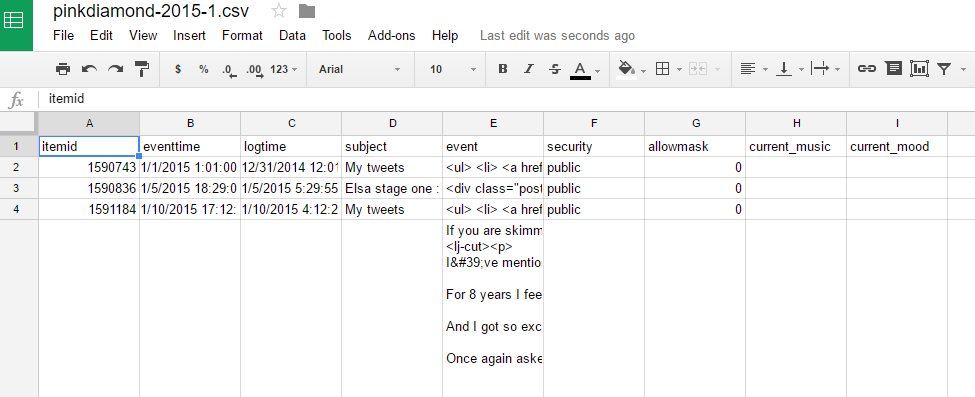Image resolution: width=975 pixels, height=397 pixels.
Task: Select the 'event' header cell
Action: [x=493, y=147]
